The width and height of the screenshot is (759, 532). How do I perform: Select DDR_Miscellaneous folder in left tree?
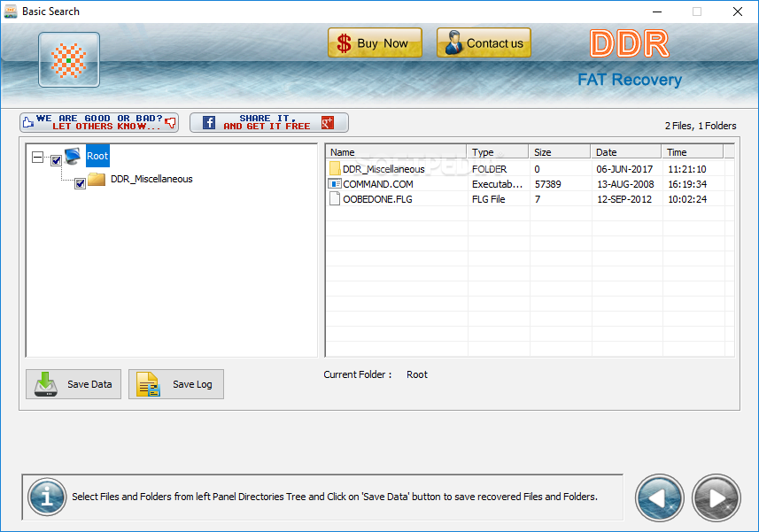(151, 179)
